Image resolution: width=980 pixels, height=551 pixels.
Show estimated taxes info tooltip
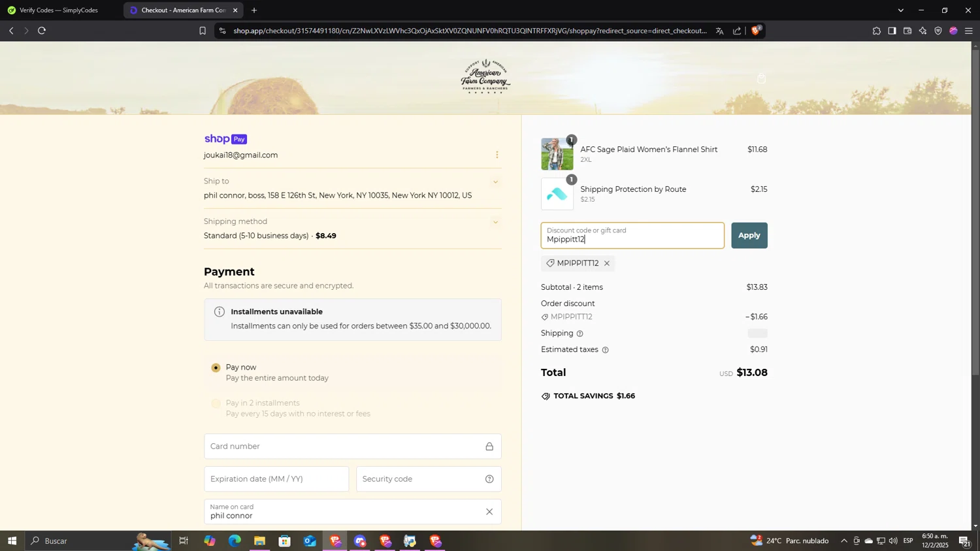tap(605, 350)
